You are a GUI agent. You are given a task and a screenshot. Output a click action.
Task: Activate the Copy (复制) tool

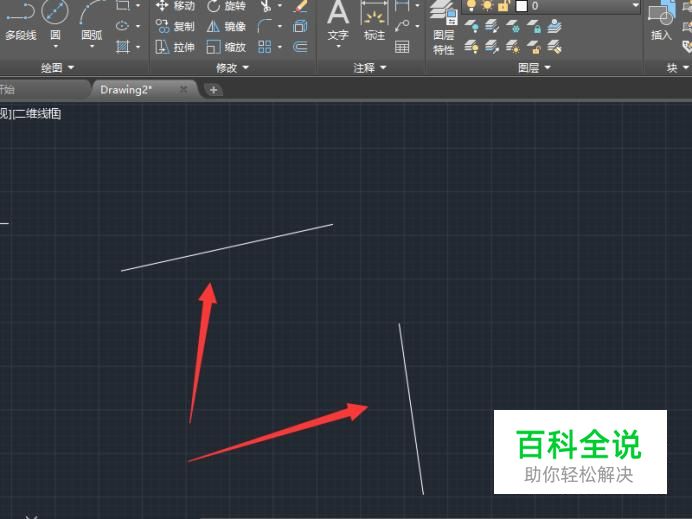pos(175,26)
